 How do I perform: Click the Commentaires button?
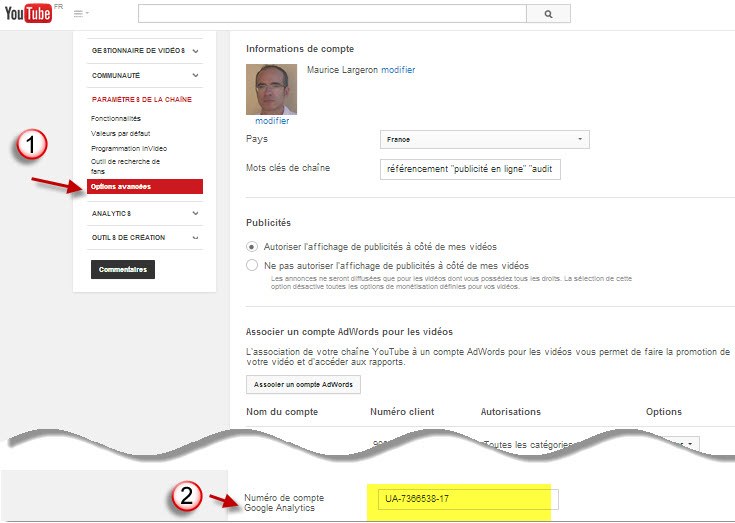point(123,269)
